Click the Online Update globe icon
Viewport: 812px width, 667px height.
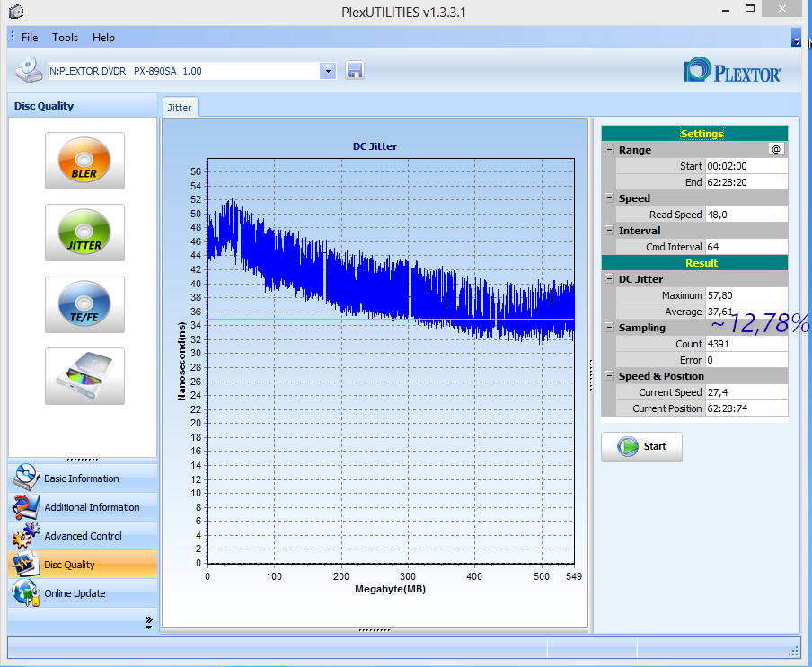tap(25, 593)
